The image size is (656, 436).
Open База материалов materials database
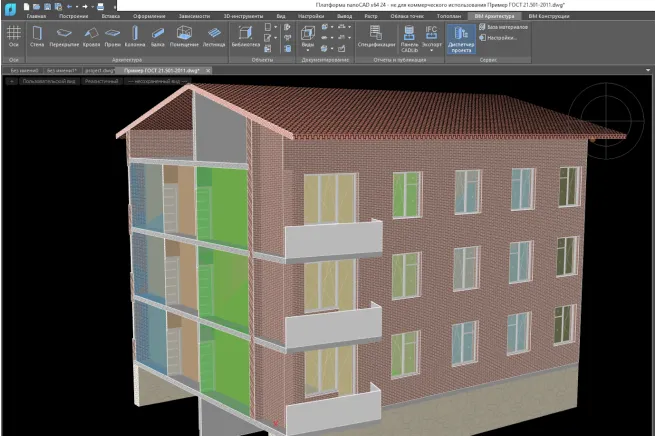coord(507,27)
